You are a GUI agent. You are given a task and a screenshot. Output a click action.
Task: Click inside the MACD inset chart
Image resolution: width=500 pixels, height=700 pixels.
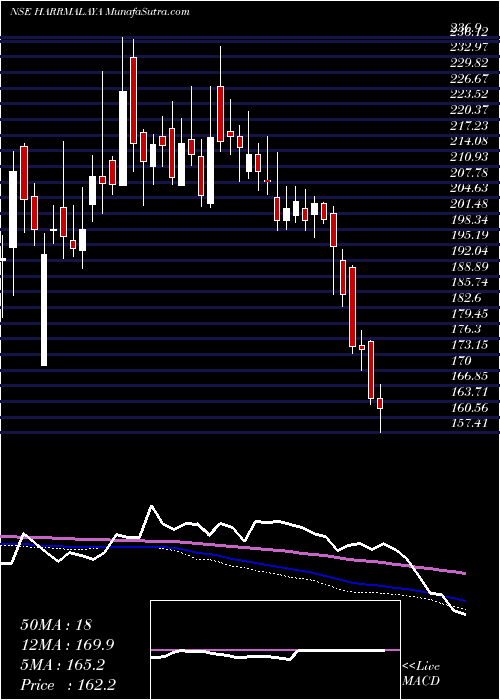(275, 650)
